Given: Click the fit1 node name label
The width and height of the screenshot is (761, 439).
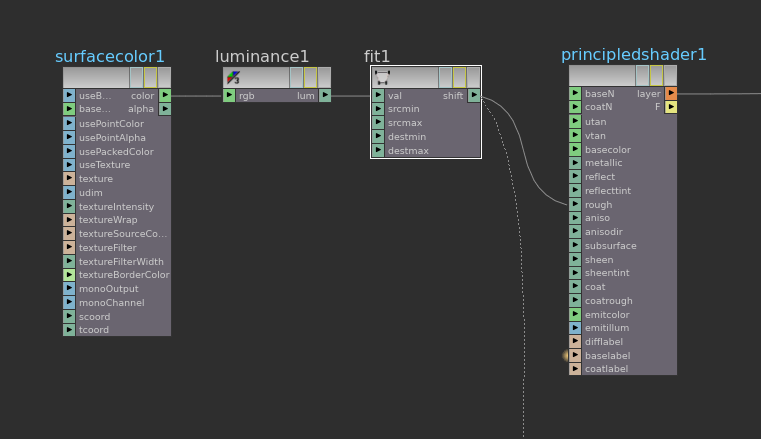Looking at the screenshot, I should click(377, 56).
